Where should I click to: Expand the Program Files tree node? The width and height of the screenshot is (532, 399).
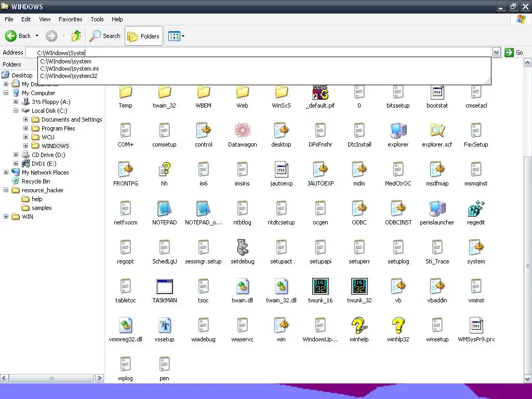point(25,128)
